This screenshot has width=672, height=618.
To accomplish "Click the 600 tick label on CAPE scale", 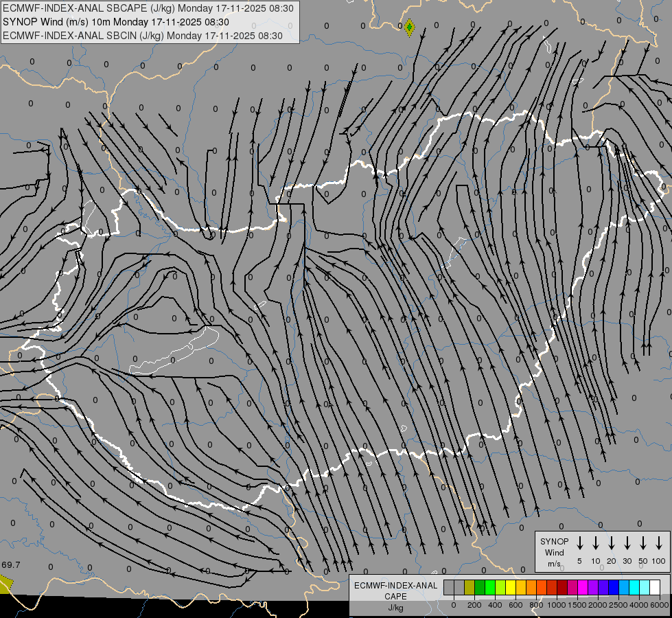I will 515,605.
